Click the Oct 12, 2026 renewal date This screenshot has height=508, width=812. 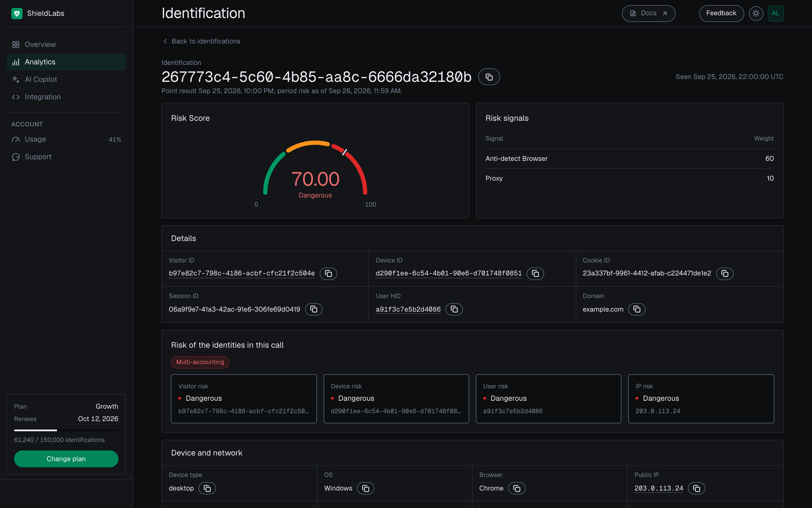tap(98, 419)
